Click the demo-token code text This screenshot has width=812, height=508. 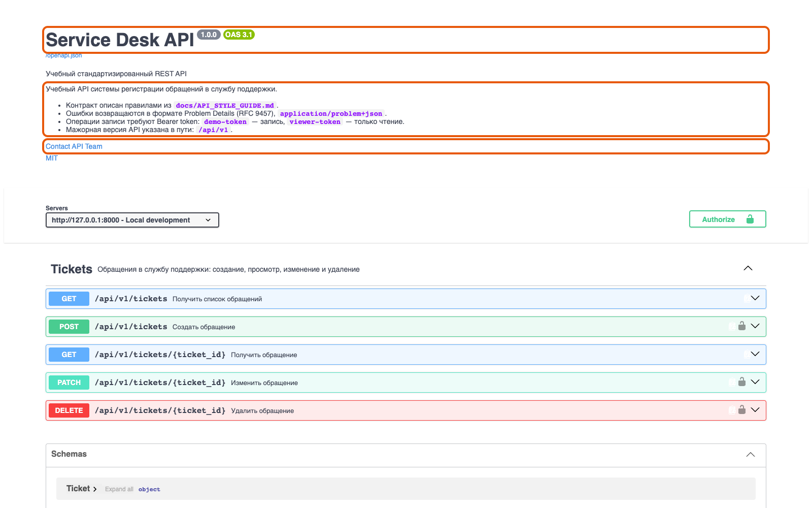pos(225,122)
